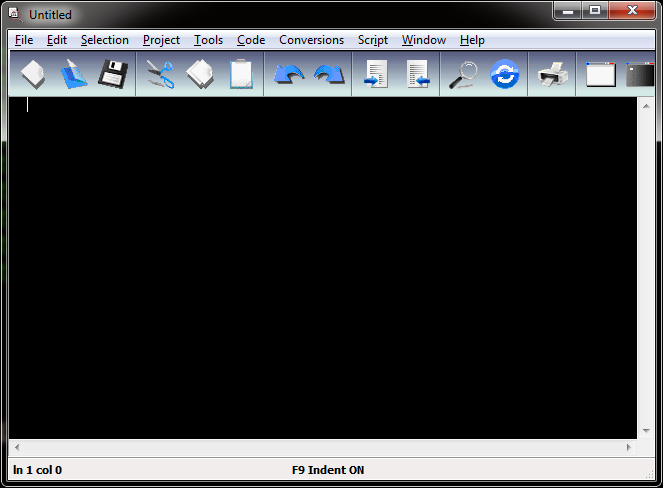Save using the floppy disk icon

113,74
